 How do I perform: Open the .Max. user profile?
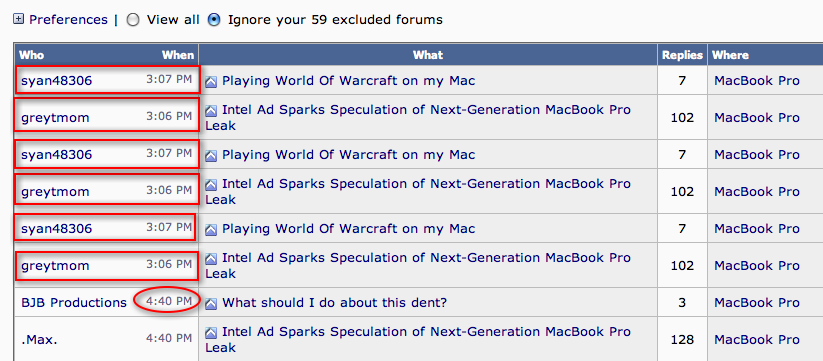(x=39, y=339)
